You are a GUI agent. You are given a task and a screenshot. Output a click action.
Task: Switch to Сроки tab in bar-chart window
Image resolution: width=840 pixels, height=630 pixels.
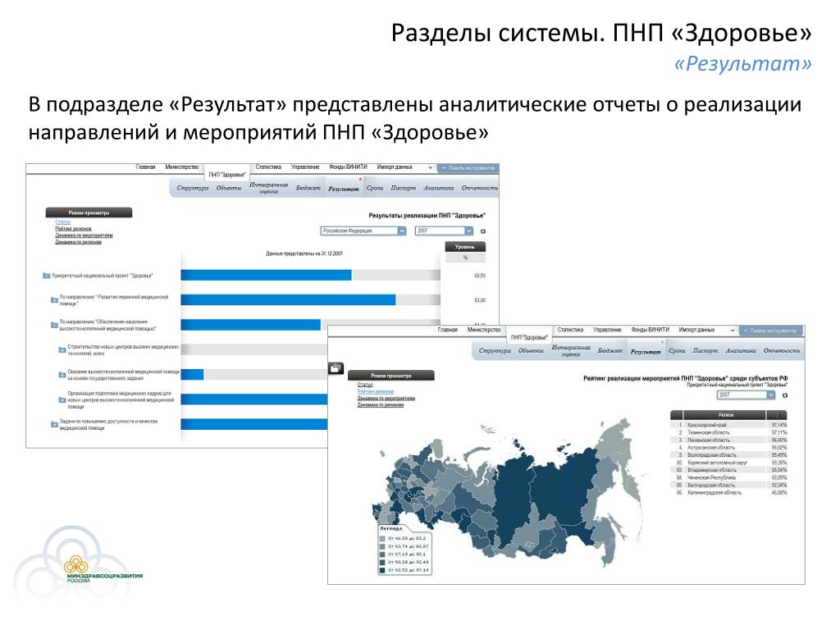pyautogui.click(x=374, y=188)
